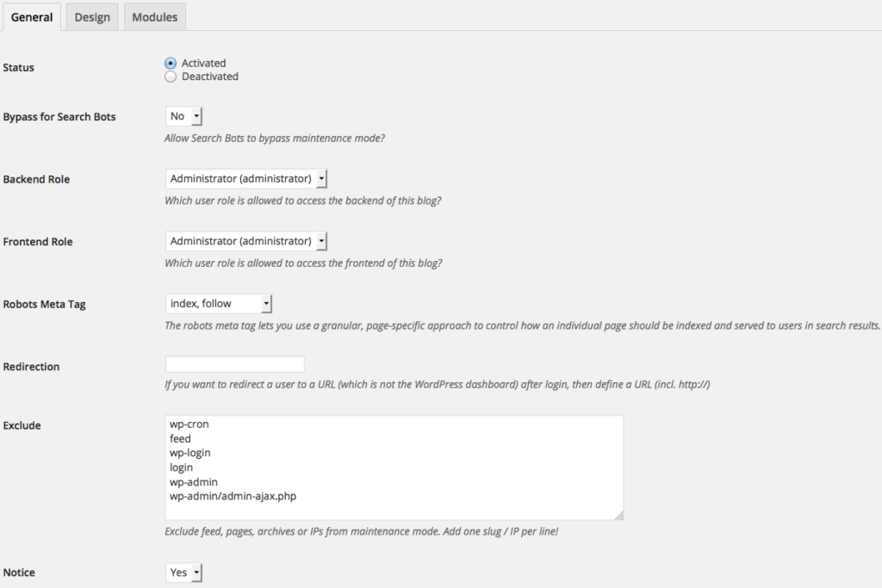Click the wp-cron line in Exclude list
This screenshot has height=588, width=882.
(x=189, y=424)
